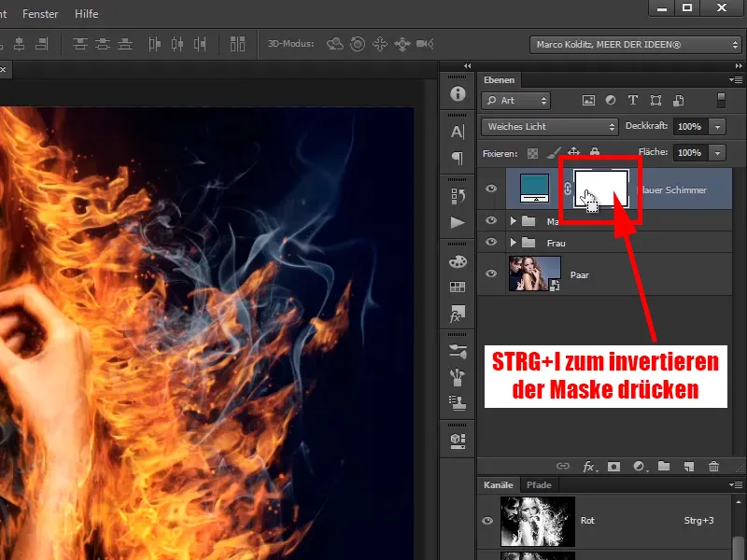
Task: Select 3D rotate mode icon
Action: [335, 44]
